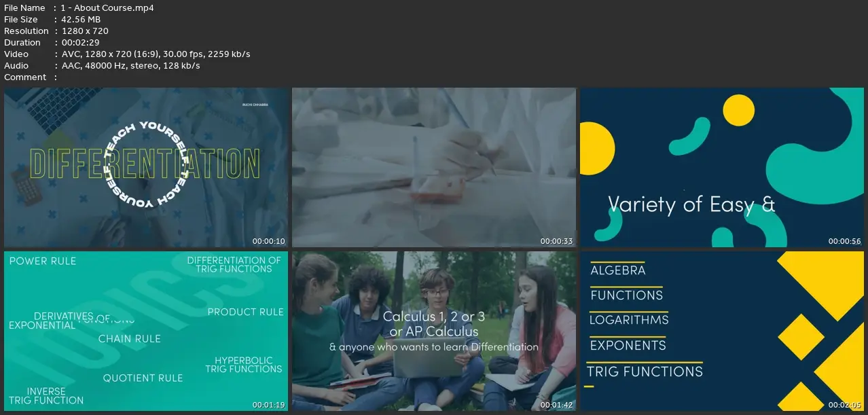Click the 'File Name' label
Viewport: 868px width, 415px height.
tap(24, 8)
